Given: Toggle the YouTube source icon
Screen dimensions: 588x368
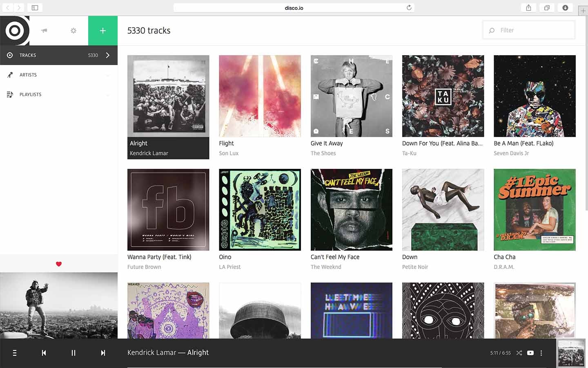Looking at the screenshot, I should click(x=530, y=352).
